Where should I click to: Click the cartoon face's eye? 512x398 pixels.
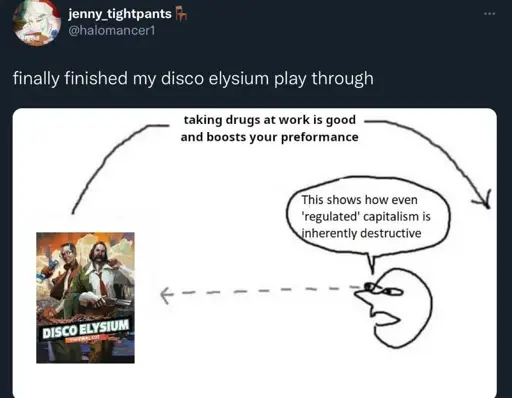click(x=370, y=287)
